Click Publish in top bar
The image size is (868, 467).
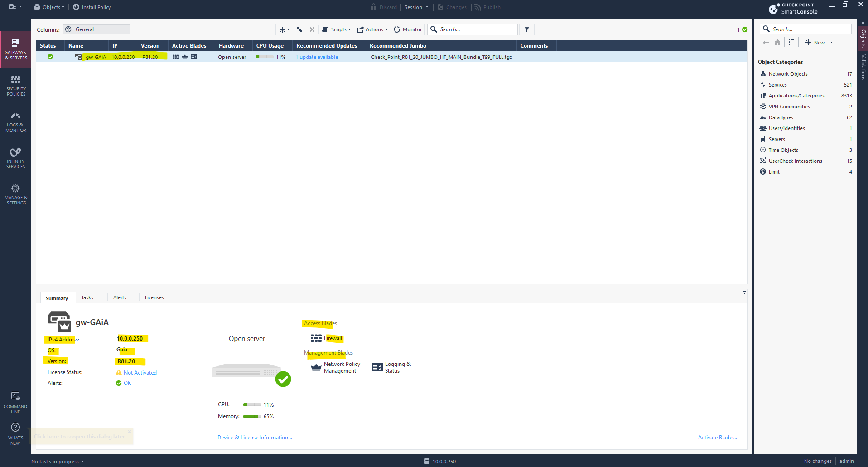pyautogui.click(x=487, y=7)
